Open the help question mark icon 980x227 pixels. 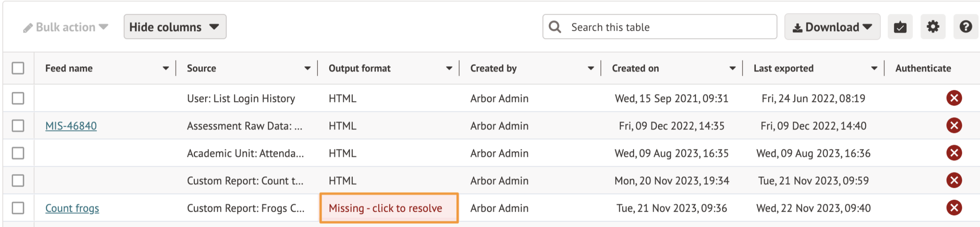coord(966,27)
